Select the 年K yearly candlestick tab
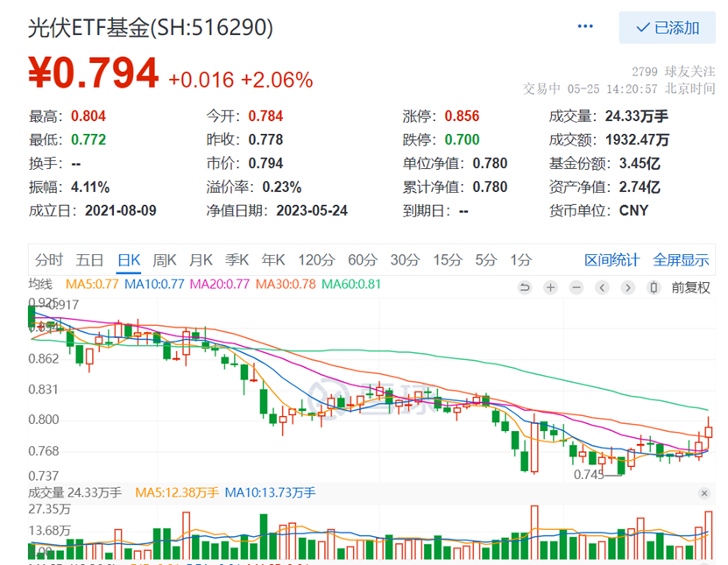This screenshot has width=728, height=565. point(273,260)
